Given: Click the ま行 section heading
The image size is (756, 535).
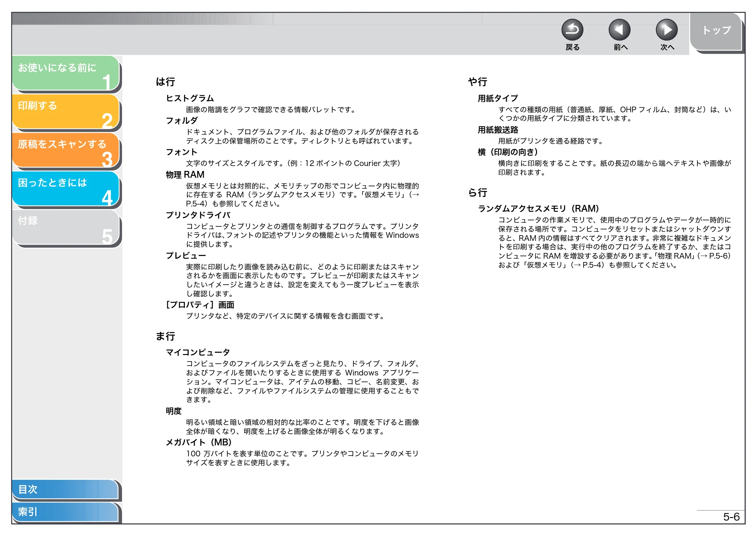Looking at the screenshot, I should [166, 336].
